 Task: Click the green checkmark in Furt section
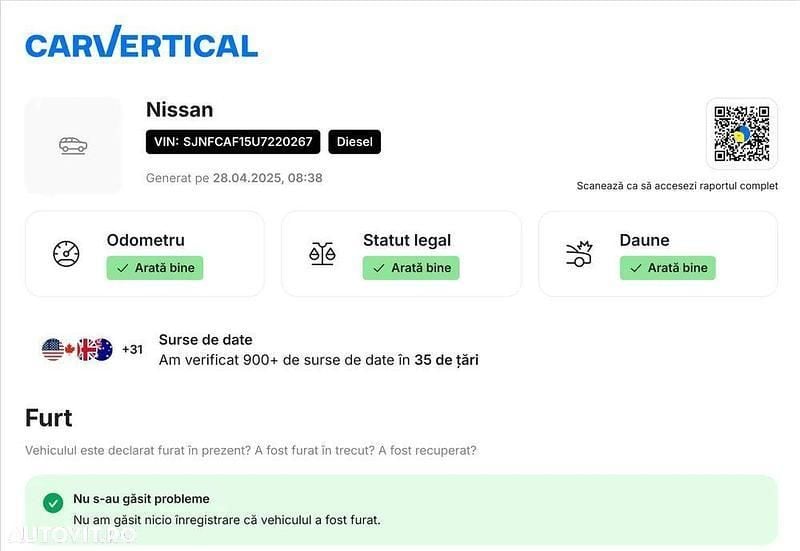(x=53, y=503)
